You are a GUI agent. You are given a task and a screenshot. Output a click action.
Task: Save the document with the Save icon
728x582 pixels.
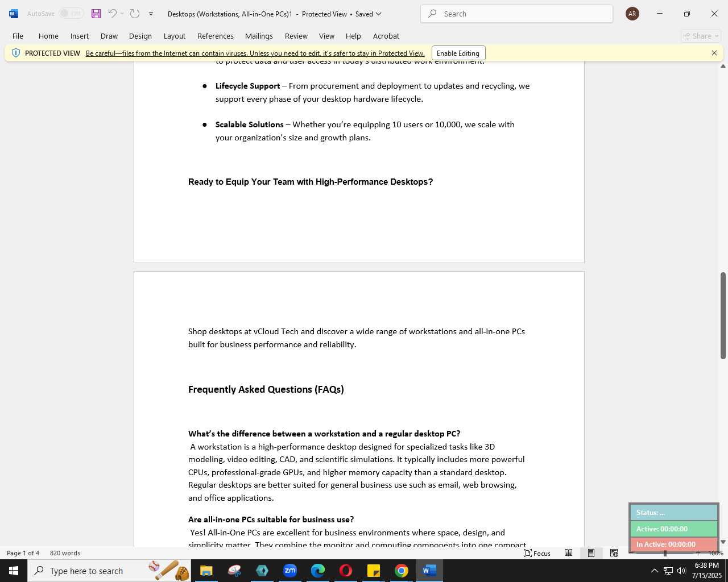[x=96, y=14]
